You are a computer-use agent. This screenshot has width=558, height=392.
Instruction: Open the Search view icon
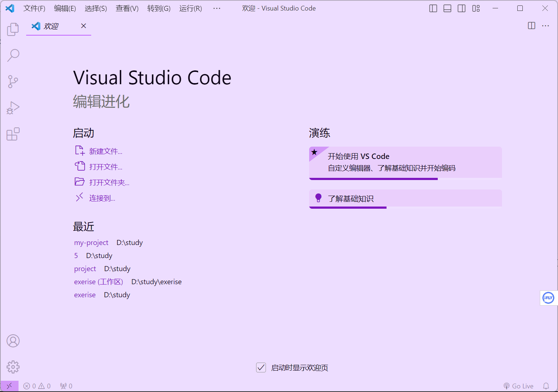[x=13, y=56]
